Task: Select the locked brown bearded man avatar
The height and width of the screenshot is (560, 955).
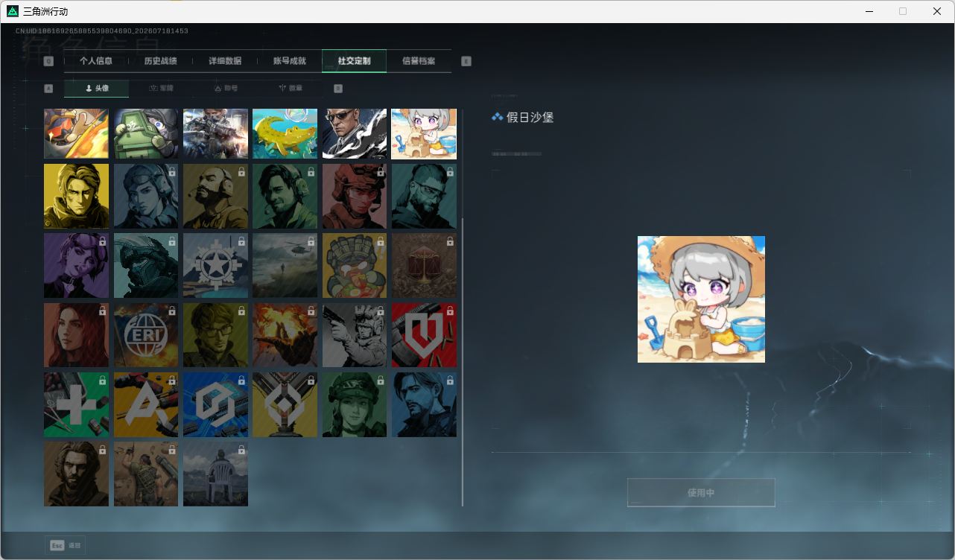Action: pyautogui.click(x=76, y=474)
